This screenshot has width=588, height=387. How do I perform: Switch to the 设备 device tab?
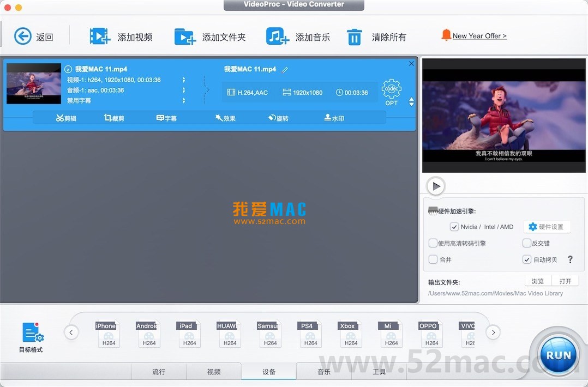point(269,372)
